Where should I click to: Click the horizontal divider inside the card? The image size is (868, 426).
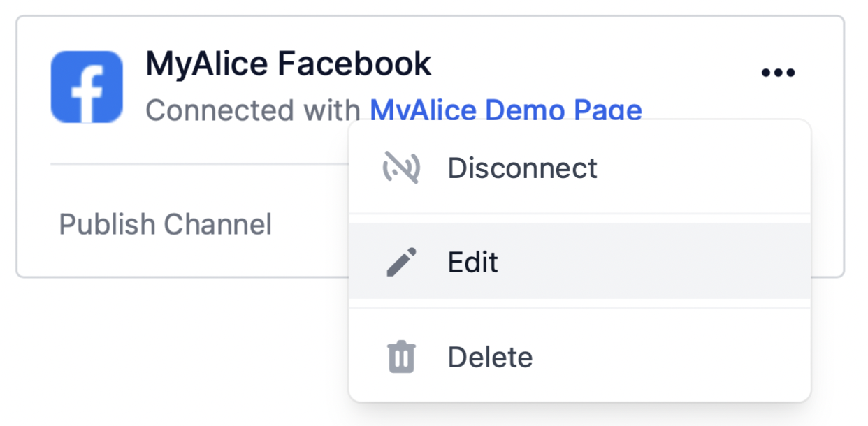tap(196, 164)
